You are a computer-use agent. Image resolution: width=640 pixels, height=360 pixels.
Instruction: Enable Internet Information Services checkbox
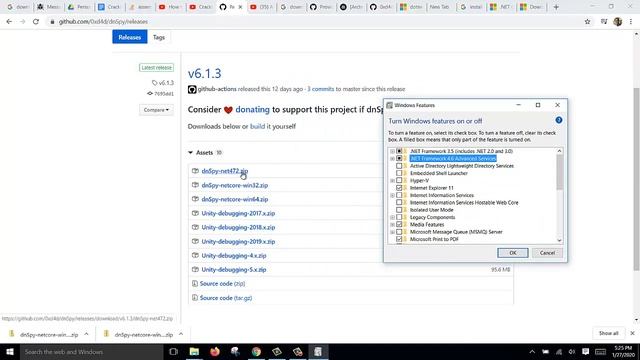[x=399, y=195]
